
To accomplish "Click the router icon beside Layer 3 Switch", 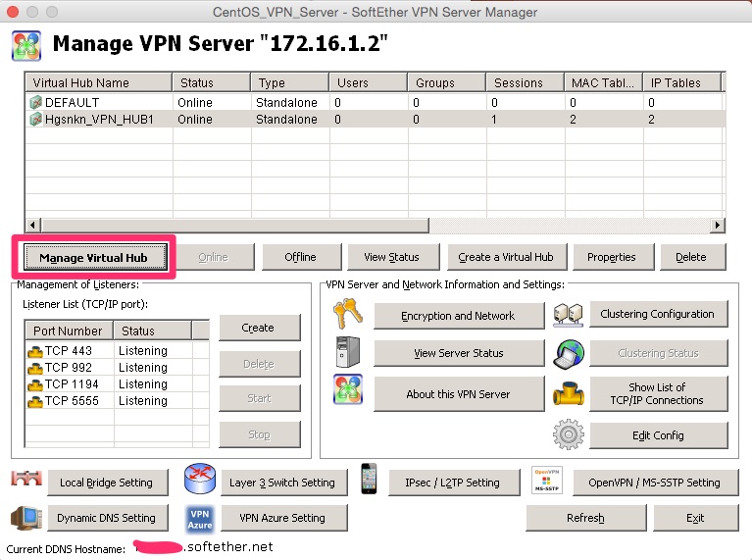I will coord(199,479).
